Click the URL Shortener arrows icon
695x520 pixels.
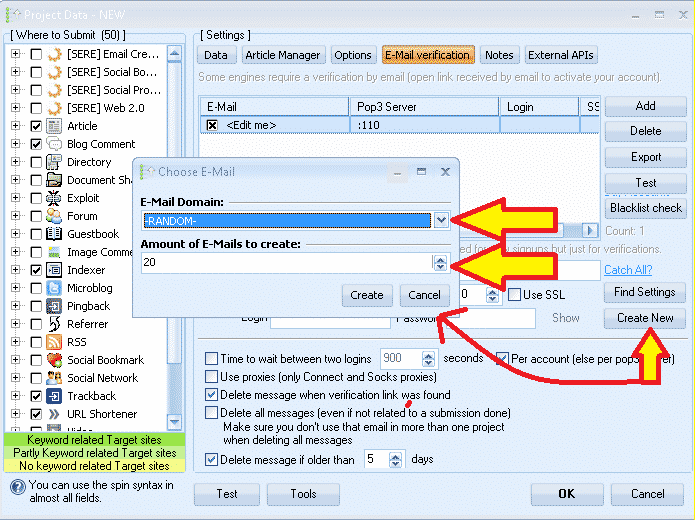(x=54, y=414)
